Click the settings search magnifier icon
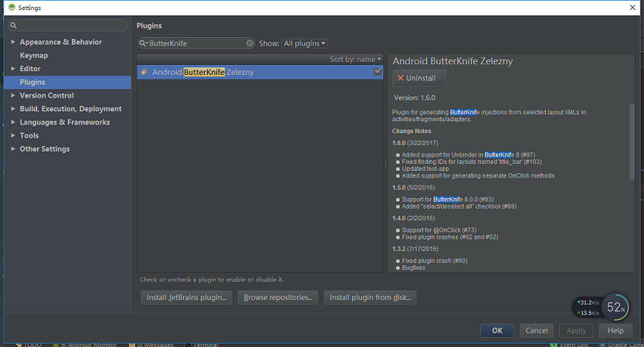This screenshot has width=644, height=347. pyautogui.click(x=14, y=26)
